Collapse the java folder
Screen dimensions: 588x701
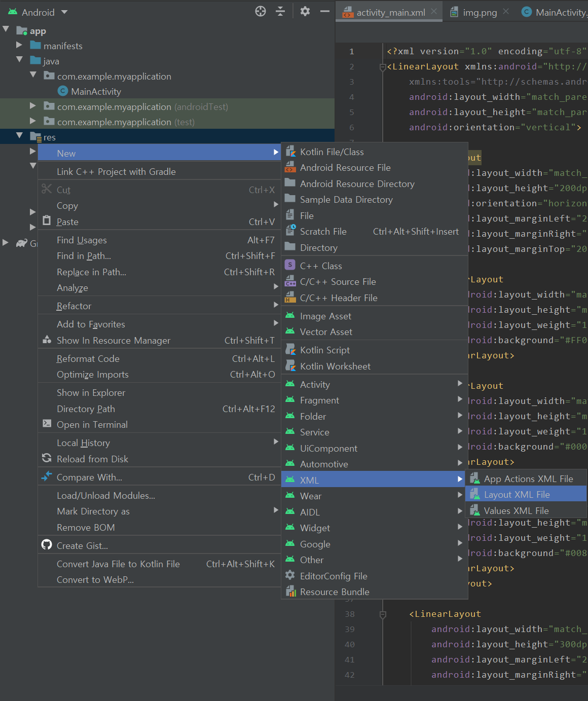(19, 60)
